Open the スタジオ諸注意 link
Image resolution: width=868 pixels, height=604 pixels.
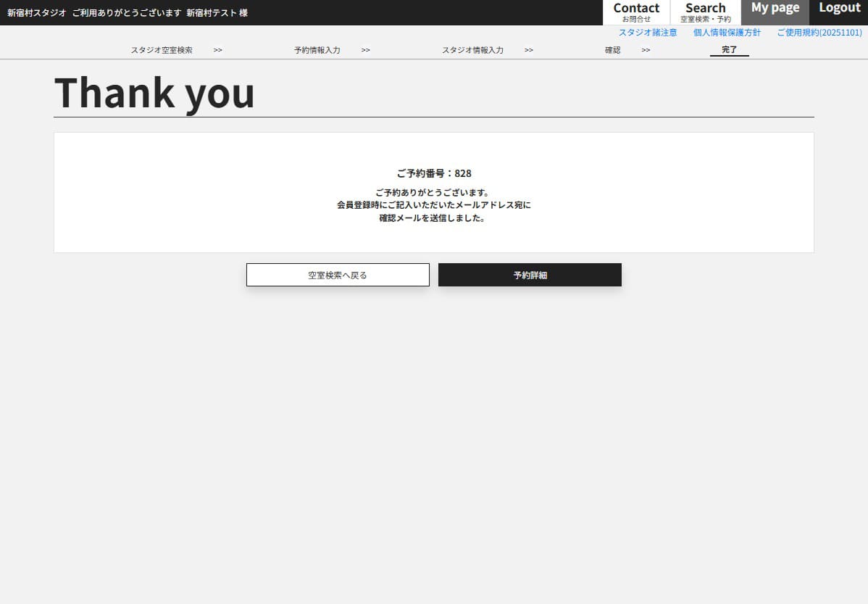click(x=647, y=33)
